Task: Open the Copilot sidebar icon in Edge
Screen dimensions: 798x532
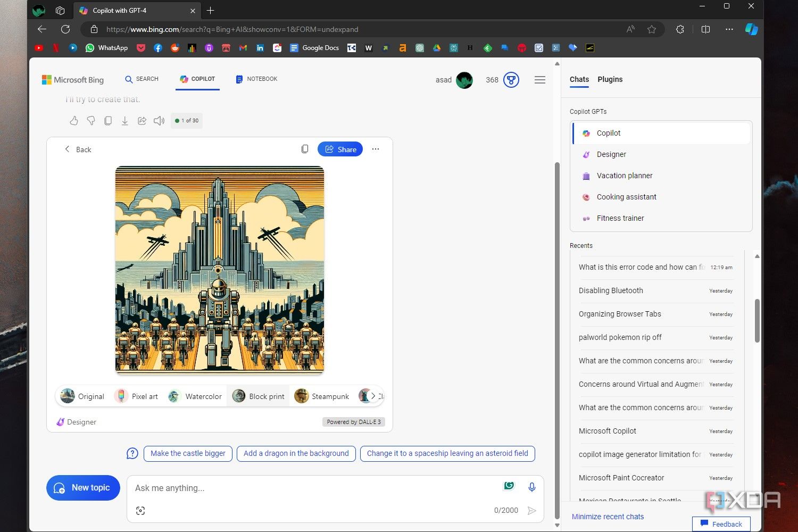Action: (x=752, y=29)
